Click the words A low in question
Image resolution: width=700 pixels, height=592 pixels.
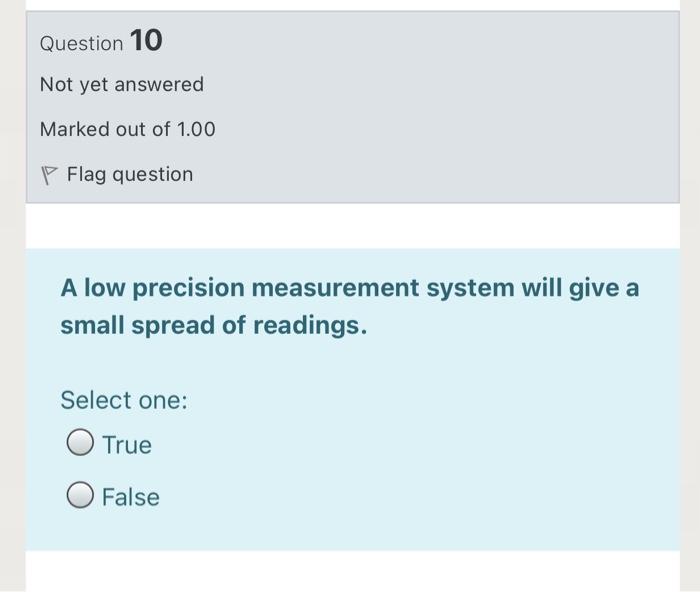tap(93, 289)
